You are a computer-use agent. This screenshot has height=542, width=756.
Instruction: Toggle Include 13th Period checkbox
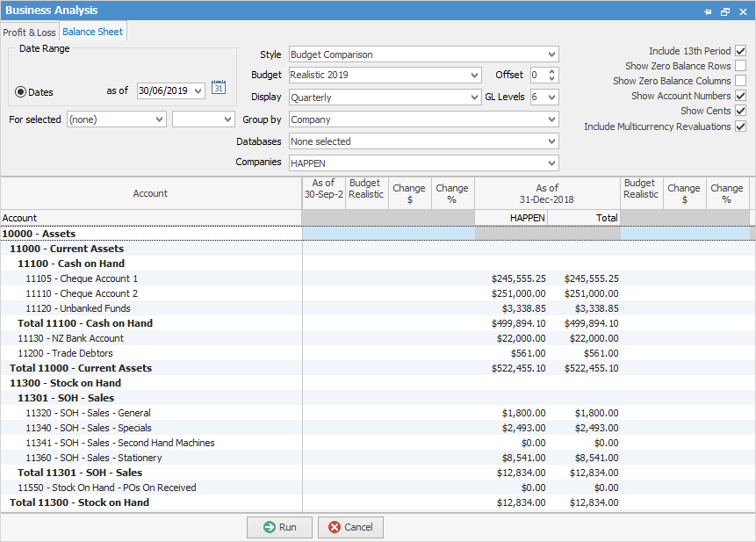click(x=740, y=51)
